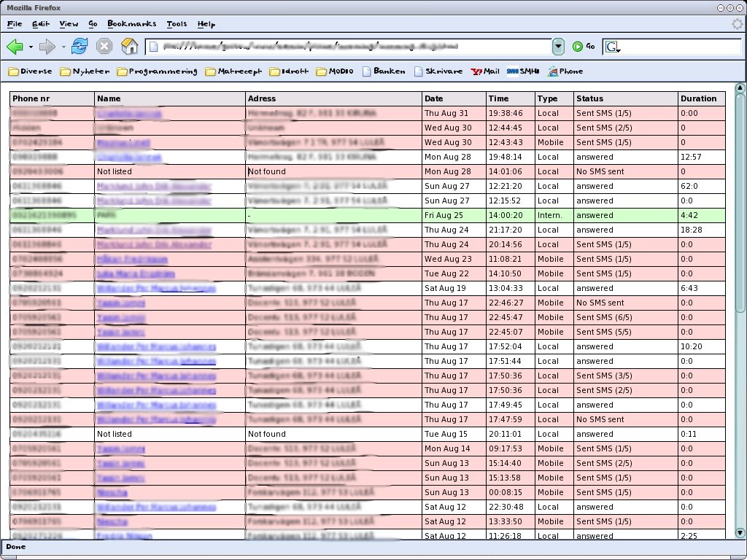This screenshot has width=747, height=560.
Task: Open the Skrivare bookmark
Action: coord(438,71)
